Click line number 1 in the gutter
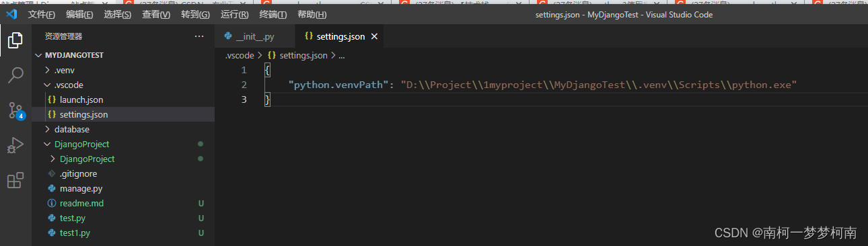Screen dimensions: 868x246 (x=244, y=70)
